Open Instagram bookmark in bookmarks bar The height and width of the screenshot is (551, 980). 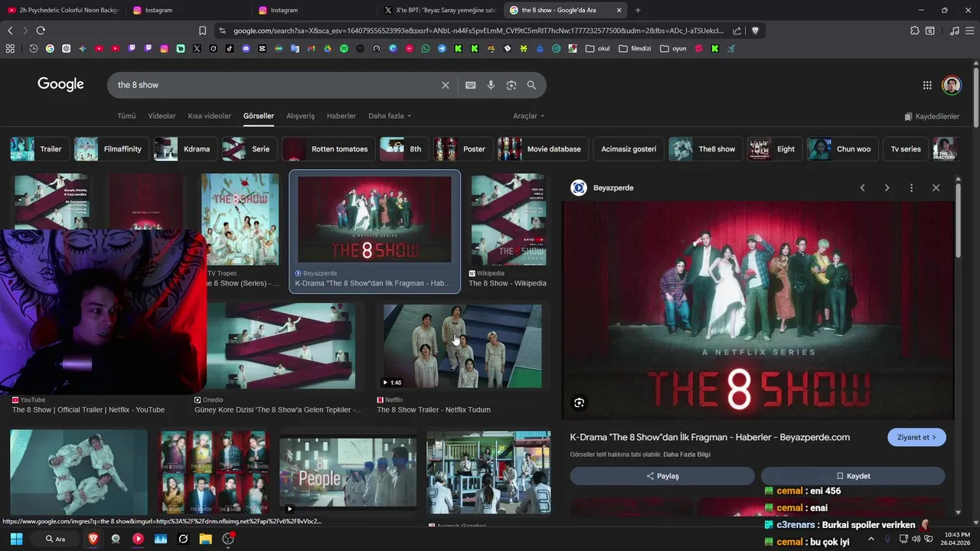pyautogui.click(x=164, y=48)
